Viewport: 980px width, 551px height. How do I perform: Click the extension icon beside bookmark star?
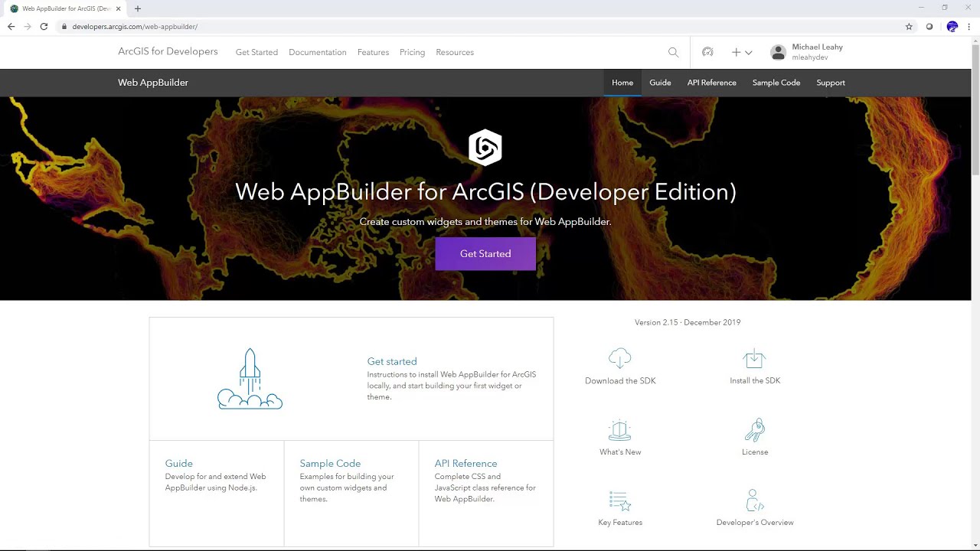tap(929, 26)
